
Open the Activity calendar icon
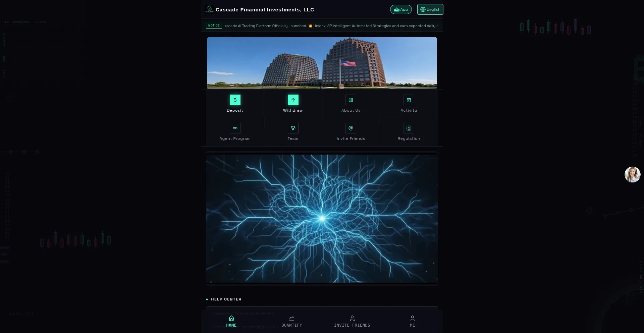pyautogui.click(x=409, y=100)
